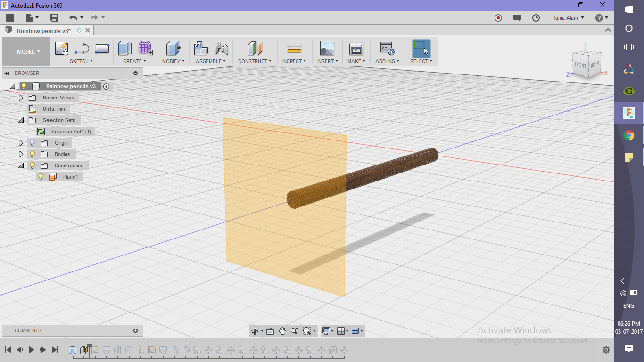644x362 pixels.
Task: Select the Create Sketch tool
Action: click(x=62, y=49)
